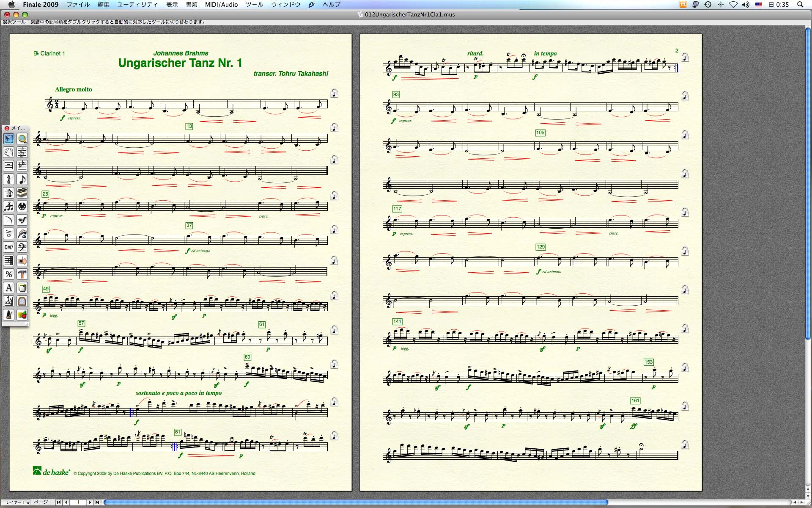Go to the next page
The width and height of the screenshot is (812, 508).
90,502
